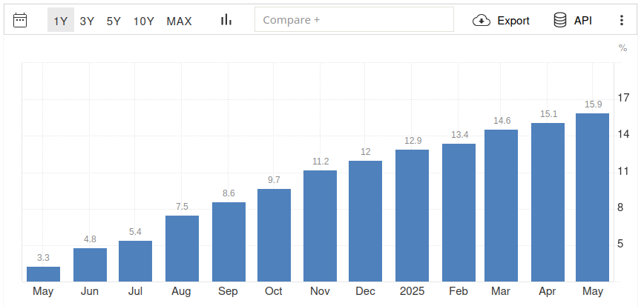Image resolution: width=644 pixels, height=306 pixels.
Task: Open the three-dot more options menu
Action: pyautogui.click(x=622, y=20)
